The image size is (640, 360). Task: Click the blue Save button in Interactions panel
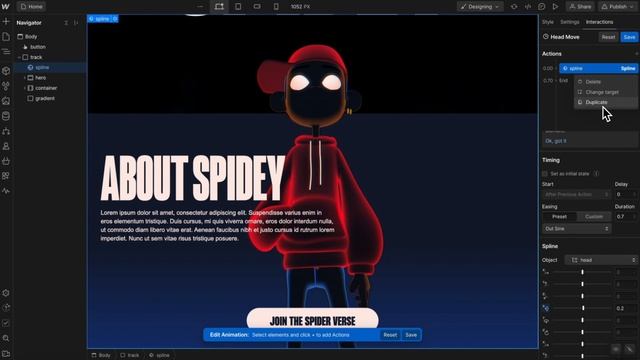(x=629, y=37)
